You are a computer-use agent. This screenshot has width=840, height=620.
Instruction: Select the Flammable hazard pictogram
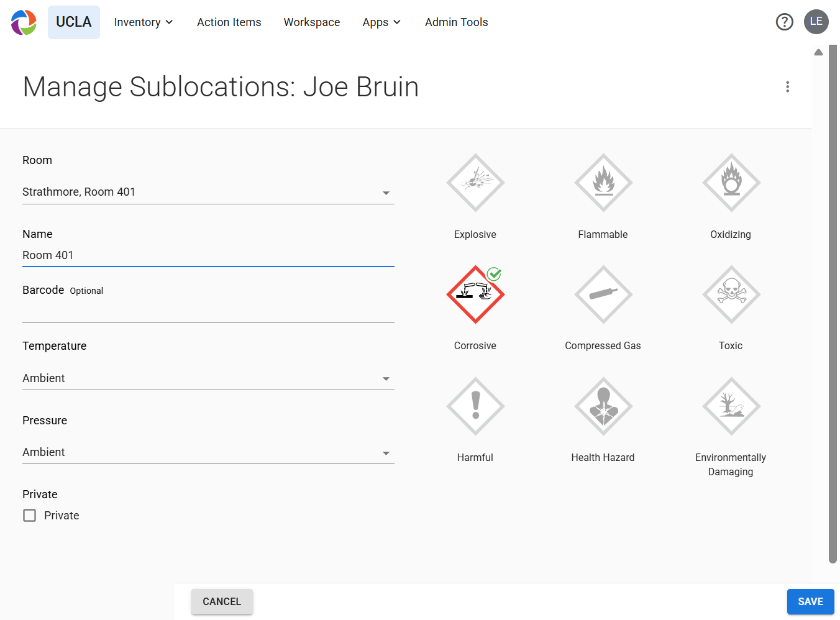603,183
